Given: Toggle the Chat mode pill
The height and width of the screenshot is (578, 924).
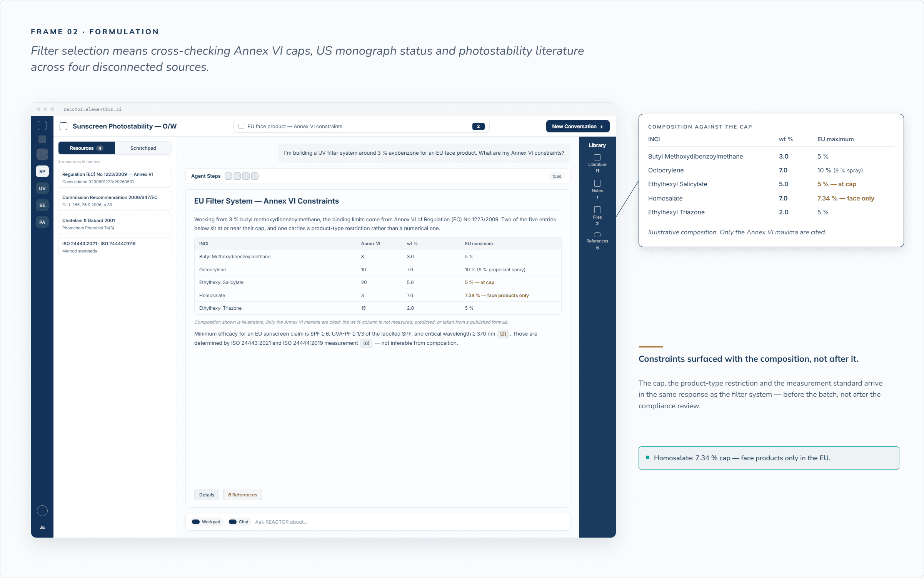Looking at the screenshot, I should coord(239,522).
